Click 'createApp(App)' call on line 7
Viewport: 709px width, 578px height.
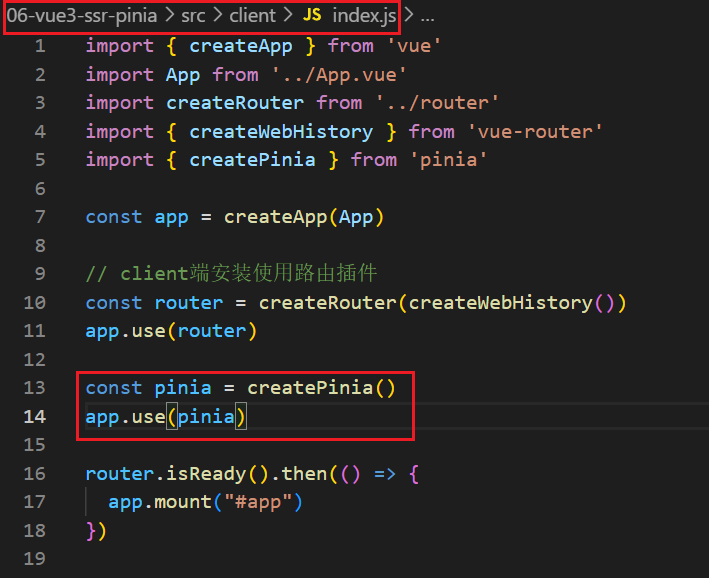[x=304, y=217]
